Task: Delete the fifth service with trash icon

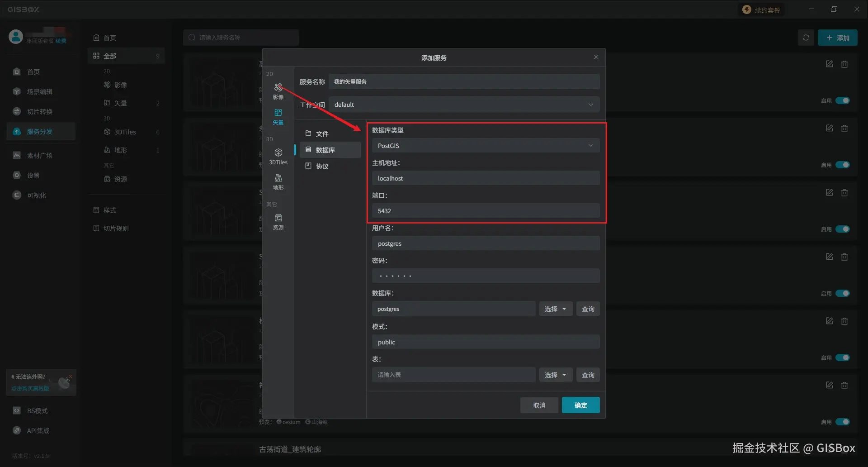Action: pos(844,321)
